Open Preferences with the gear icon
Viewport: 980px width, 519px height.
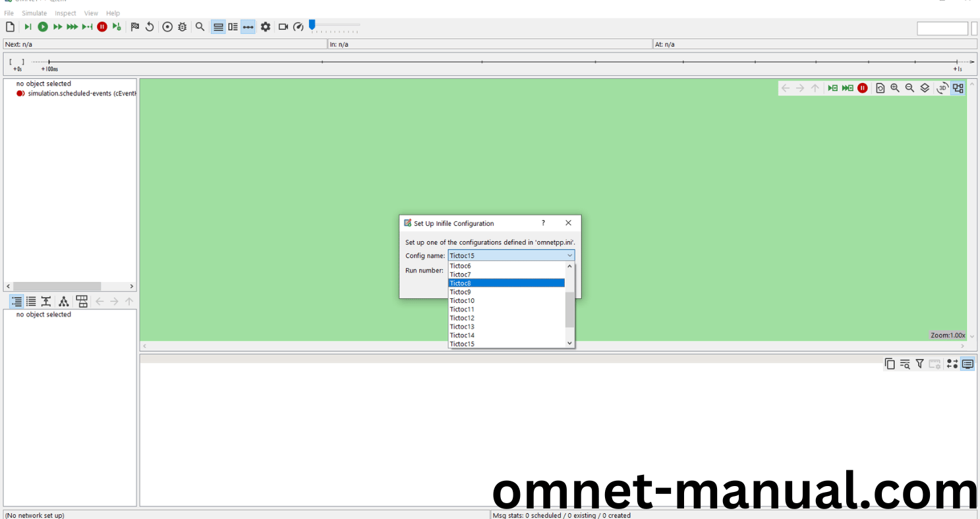266,27
